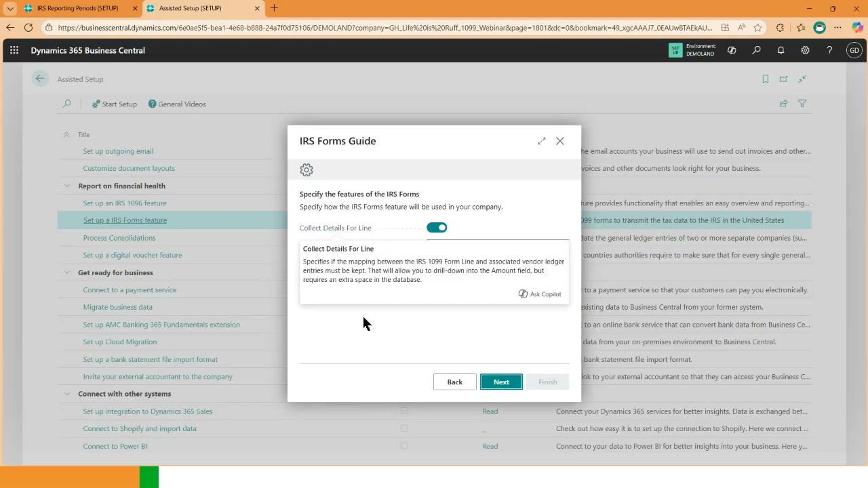Open Invite your external accountant link
The image size is (868, 488).
(x=157, y=376)
